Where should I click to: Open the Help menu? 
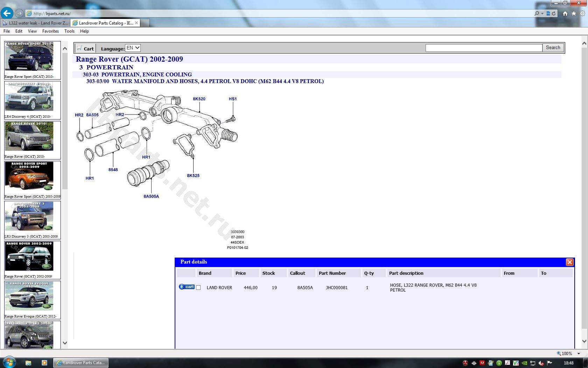click(x=84, y=31)
